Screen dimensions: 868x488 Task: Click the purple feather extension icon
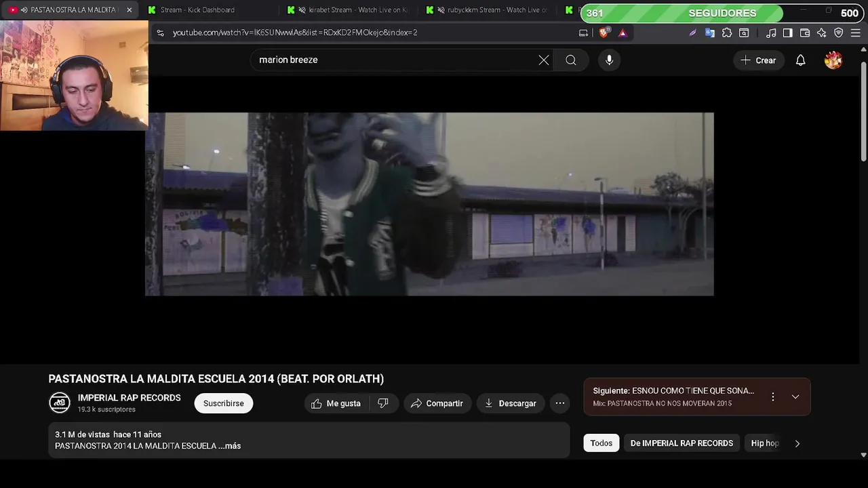[692, 33]
